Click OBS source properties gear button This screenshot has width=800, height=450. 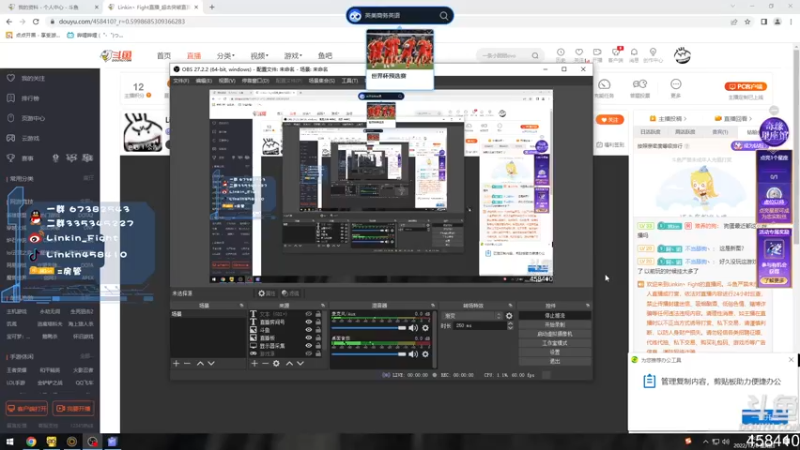tap(266, 293)
